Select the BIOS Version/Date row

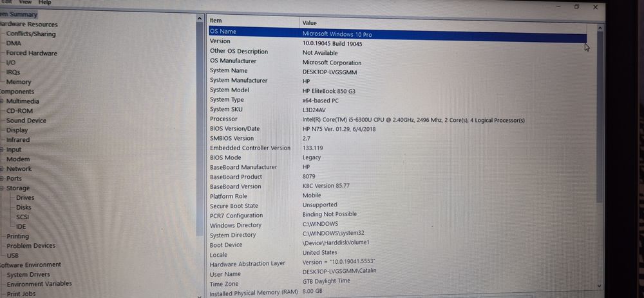point(397,129)
